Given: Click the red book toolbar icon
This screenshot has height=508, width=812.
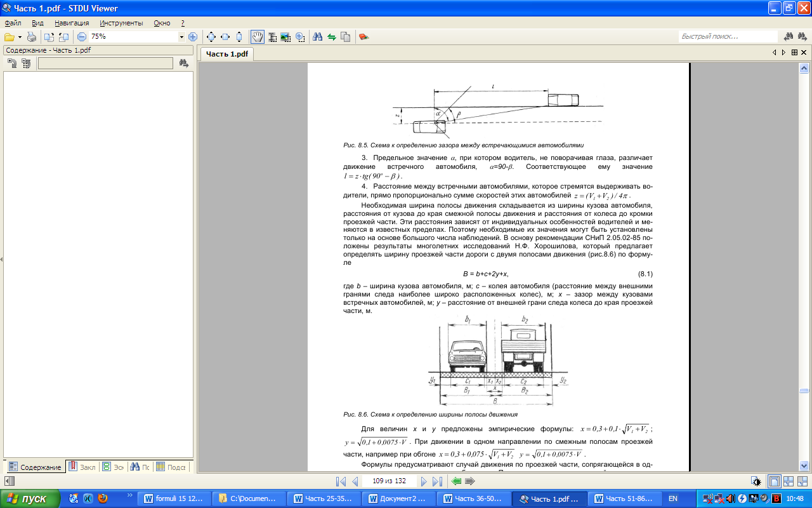Looking at the screenshot, I should (x=363, y=37).
